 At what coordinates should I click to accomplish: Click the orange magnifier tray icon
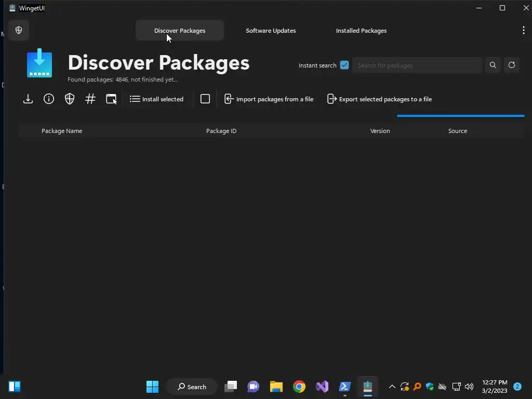[x=417, y=387]
